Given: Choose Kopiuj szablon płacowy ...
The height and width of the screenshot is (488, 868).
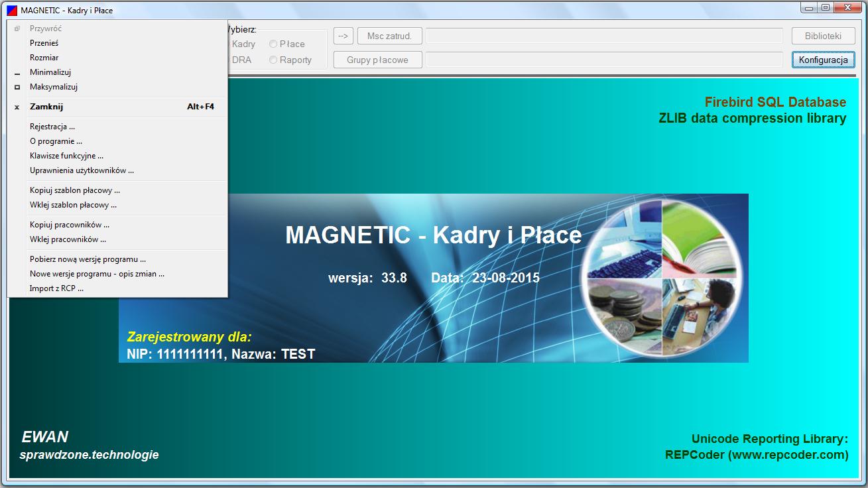Looking at the screenshot, I should pyautogui.click(x=117, y=190).
